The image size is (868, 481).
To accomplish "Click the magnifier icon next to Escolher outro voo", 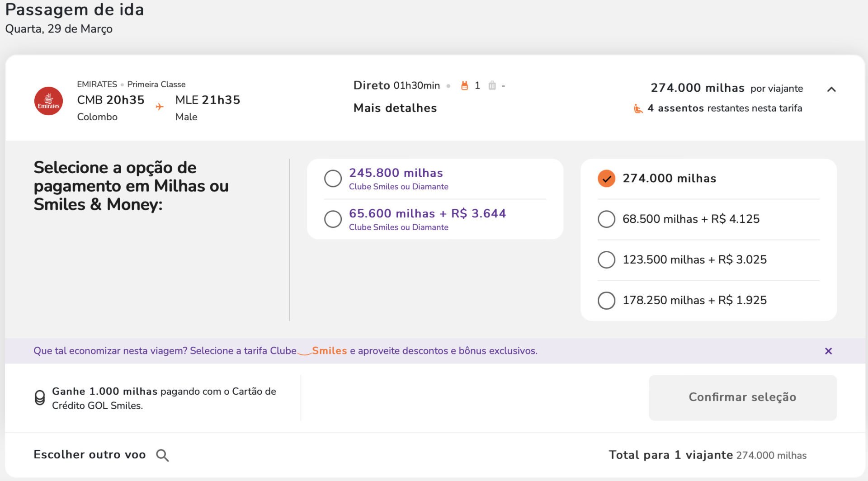I will point(162,455).
